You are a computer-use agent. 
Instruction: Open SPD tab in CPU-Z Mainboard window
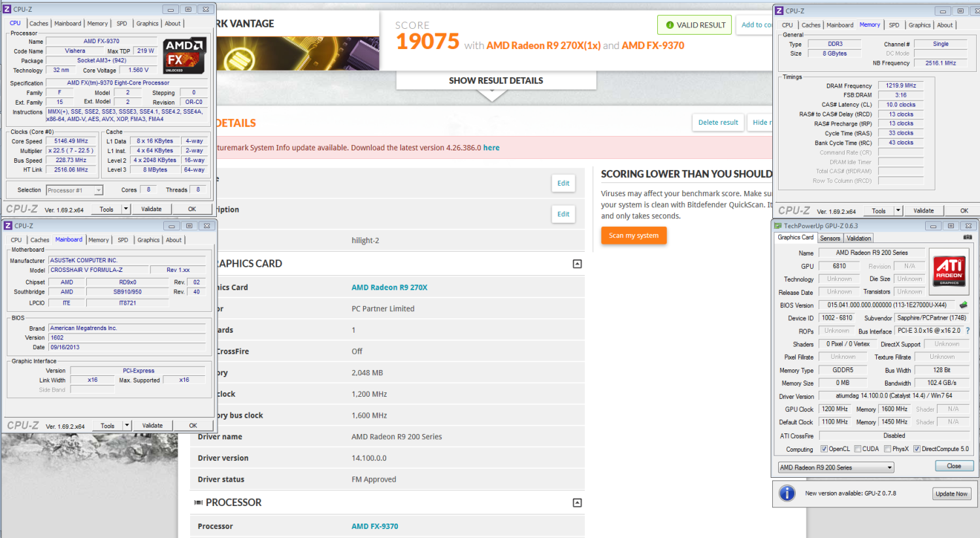pyautogui.click(x=123, y=240)
